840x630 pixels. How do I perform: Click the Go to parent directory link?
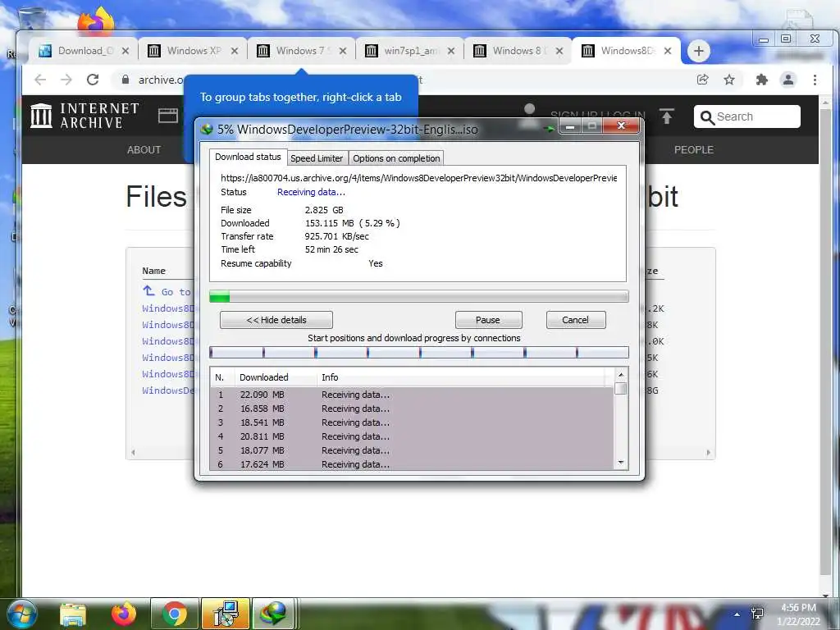167,291
